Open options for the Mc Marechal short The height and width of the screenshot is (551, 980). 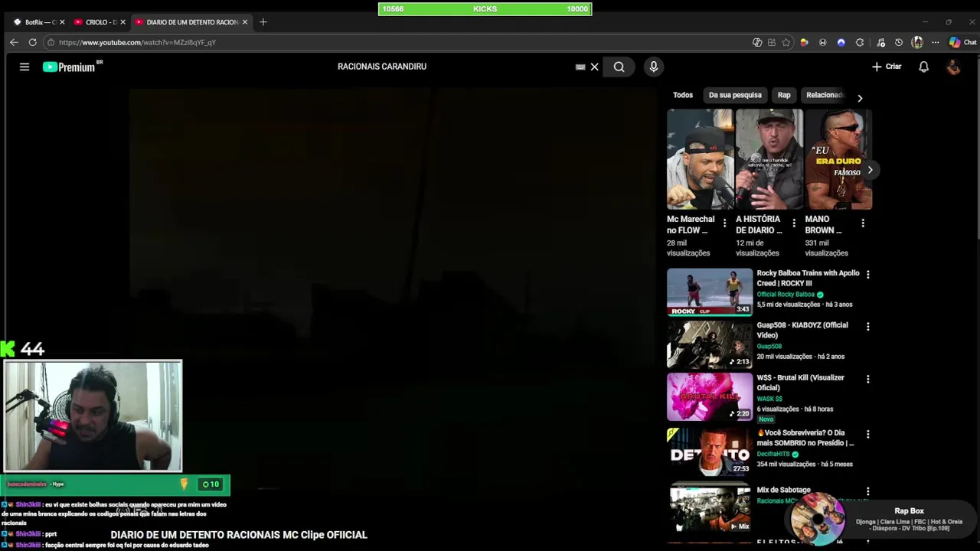click(724, 223)
